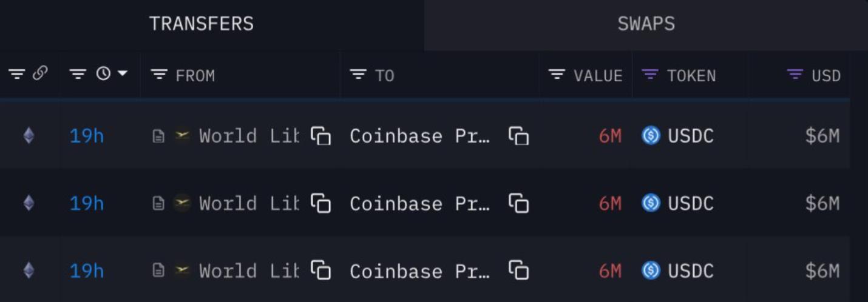Click the USDC token icon in the second row
Screen dimensions: 868x302
tap(651, 203)
